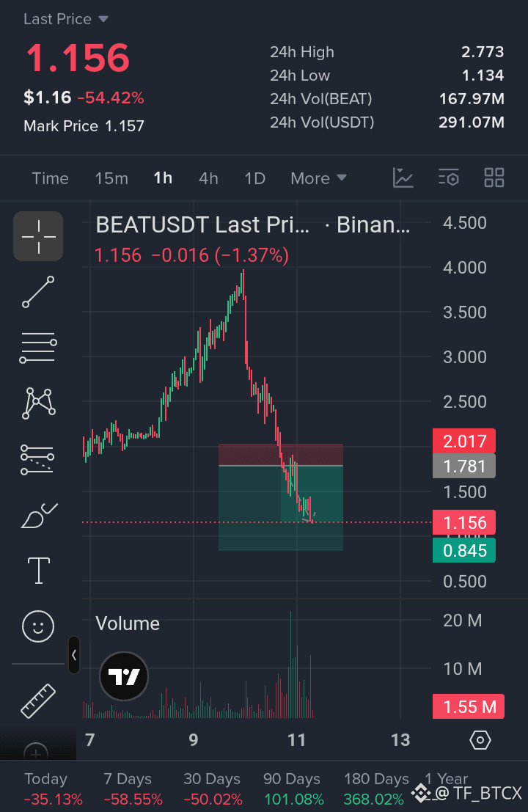This screenshot has width=528, height=812.
Task: Open chart settings list icon
Action: point(448,178)
